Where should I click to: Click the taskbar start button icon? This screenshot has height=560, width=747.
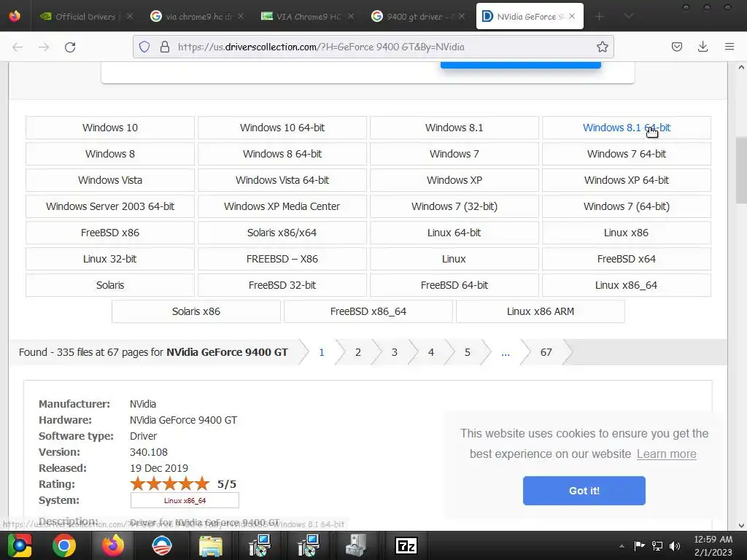pos(19,545)
